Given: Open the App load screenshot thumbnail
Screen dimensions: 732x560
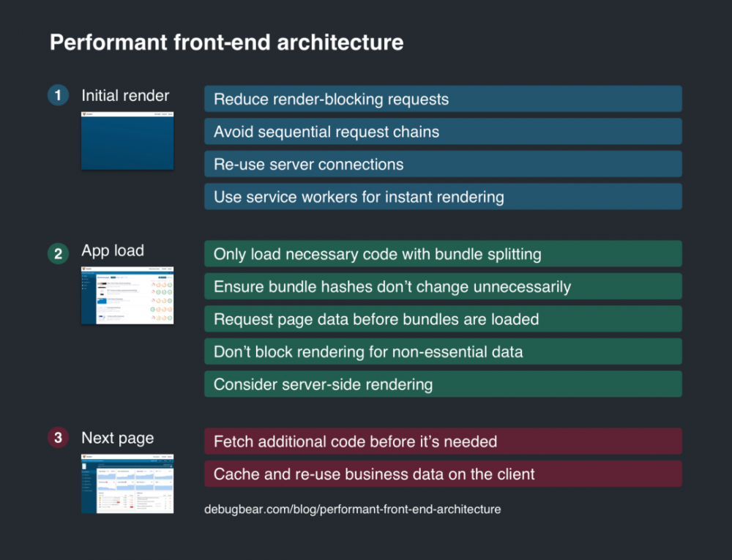Looking at the screenshot, I should 127,296.
